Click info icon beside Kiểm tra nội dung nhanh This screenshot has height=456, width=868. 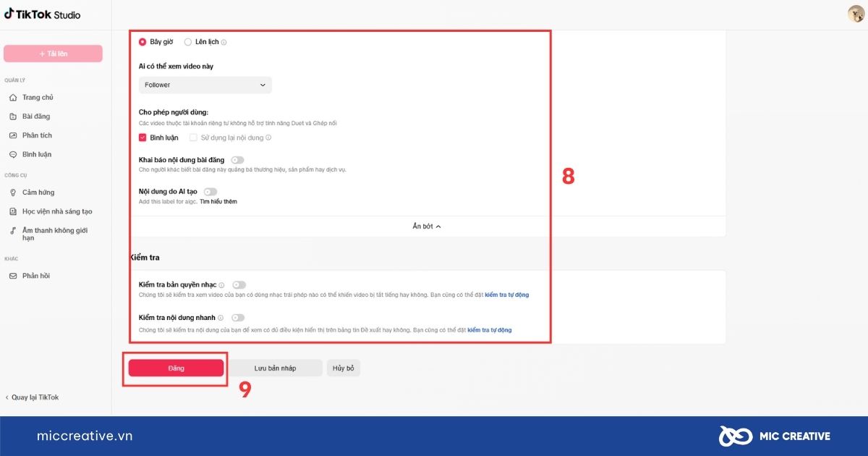coord(221,317)
